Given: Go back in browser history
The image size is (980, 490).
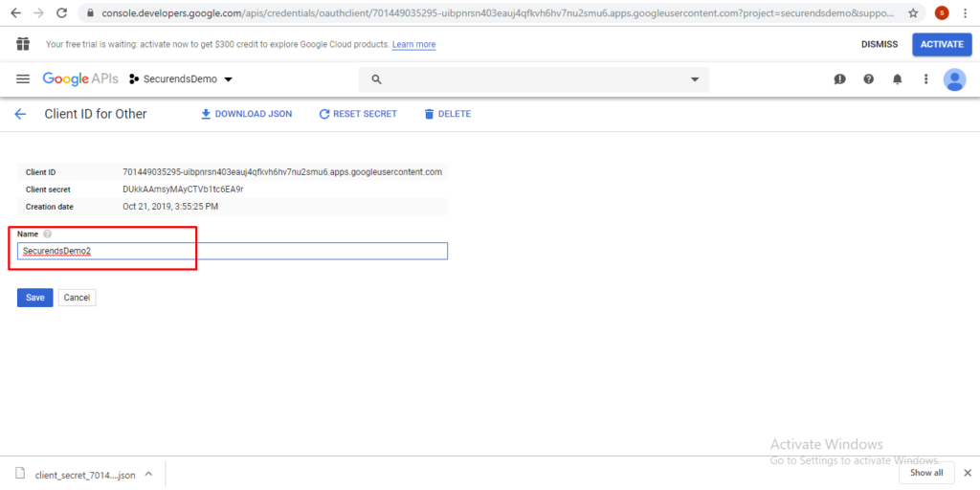Looking at the screenshot, I should coord(15,12).
